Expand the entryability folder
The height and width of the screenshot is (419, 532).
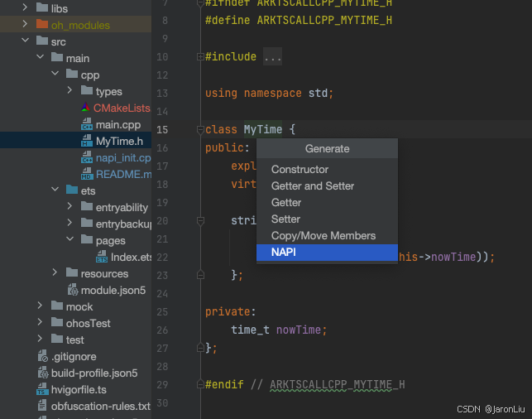click(x=69, y=206)
